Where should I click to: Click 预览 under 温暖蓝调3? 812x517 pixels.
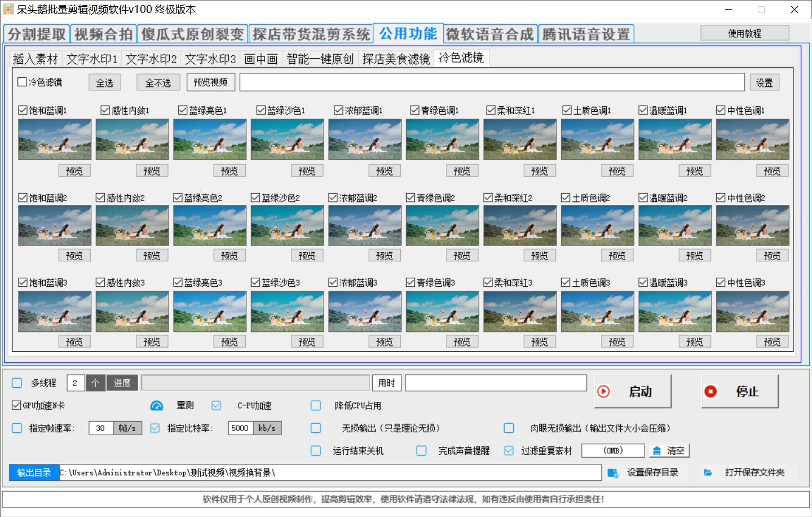pyautogui.click(x=694, y=341)
